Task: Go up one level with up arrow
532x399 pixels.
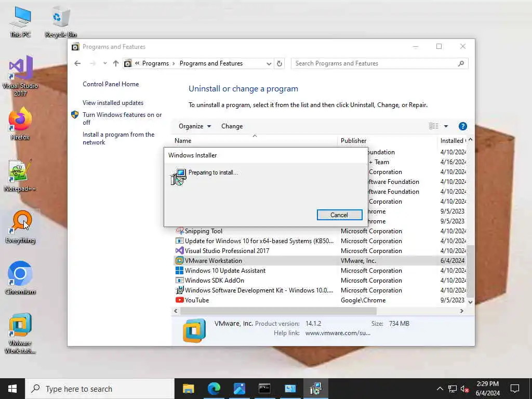Action: 116,63
